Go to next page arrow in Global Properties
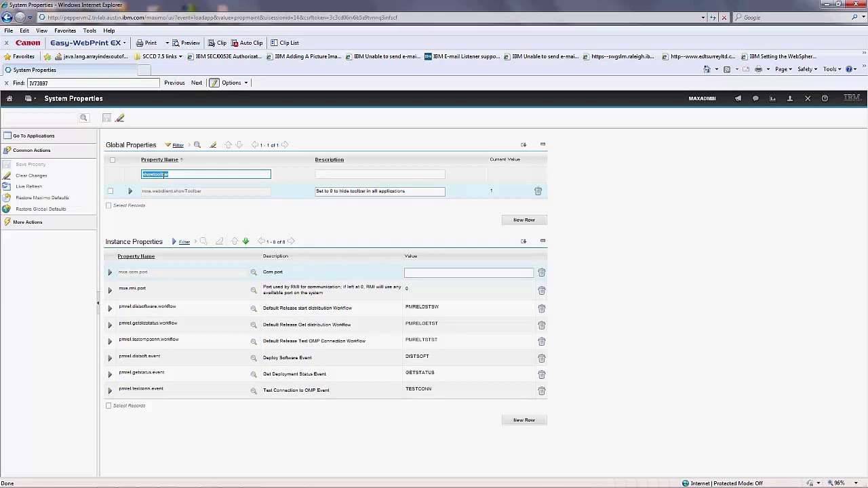This screenshot has height=488, width=868. point(284,144)
